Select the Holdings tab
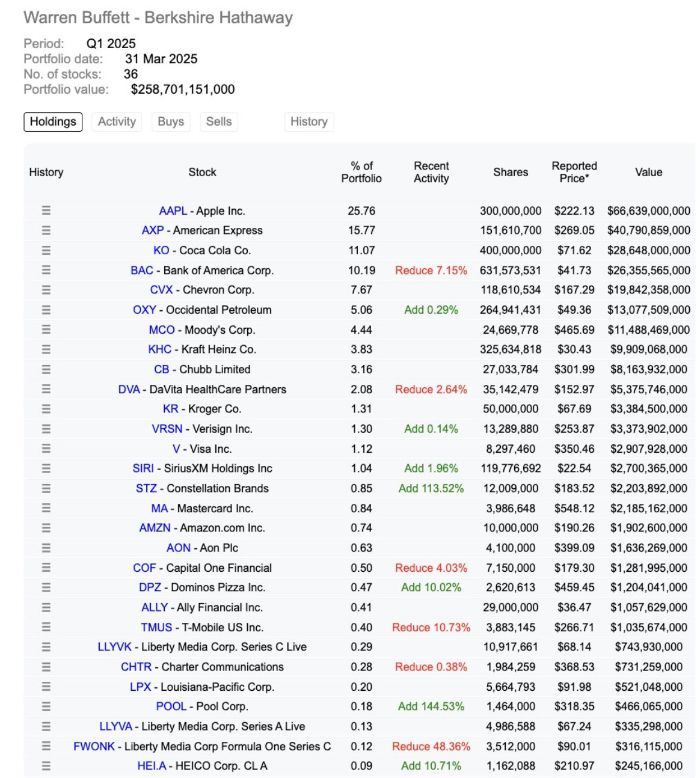Viewport: 700px width, 778px height. pos(53,121)
